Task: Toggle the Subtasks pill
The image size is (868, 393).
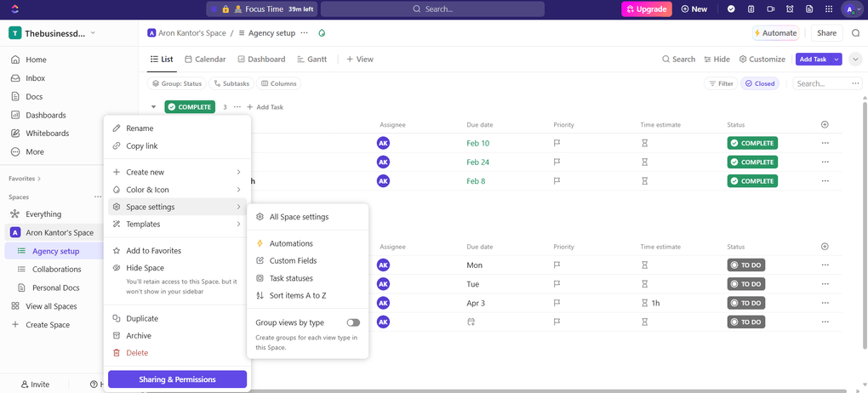Action: click(x=231, y=83)
